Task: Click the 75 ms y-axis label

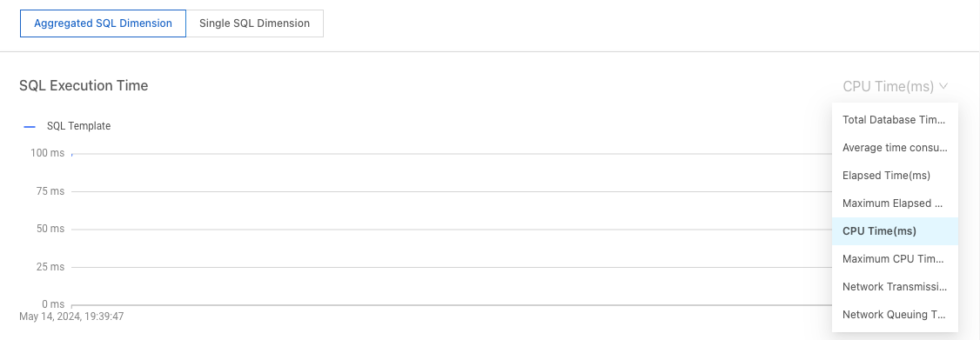Action: [x=50, y=191]
